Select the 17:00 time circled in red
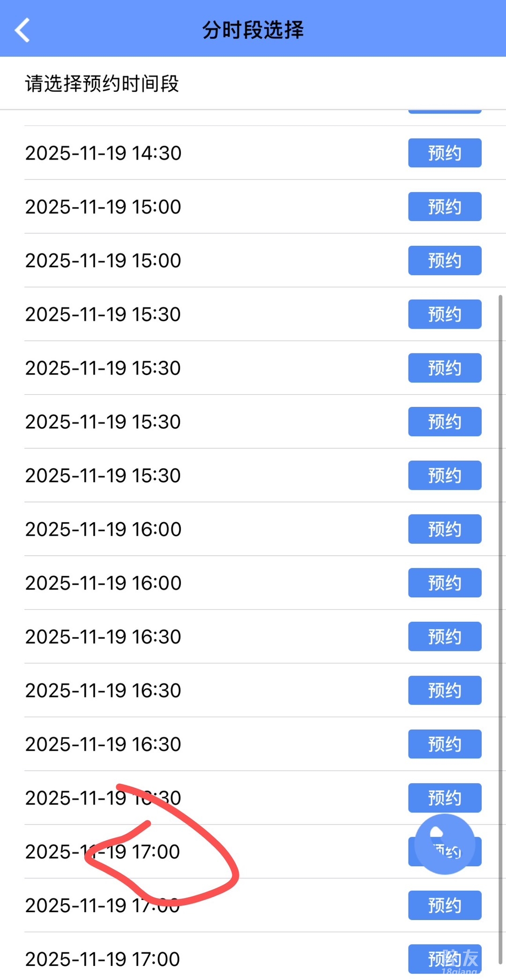The image size is (506, 980). [x=103, y=852]
